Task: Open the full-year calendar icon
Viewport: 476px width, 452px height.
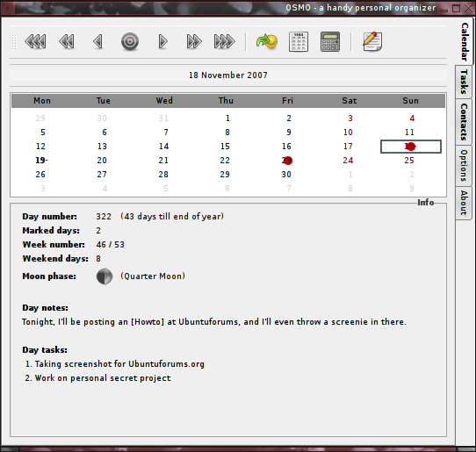Action: pyautogui.click(x=299, y=41)
